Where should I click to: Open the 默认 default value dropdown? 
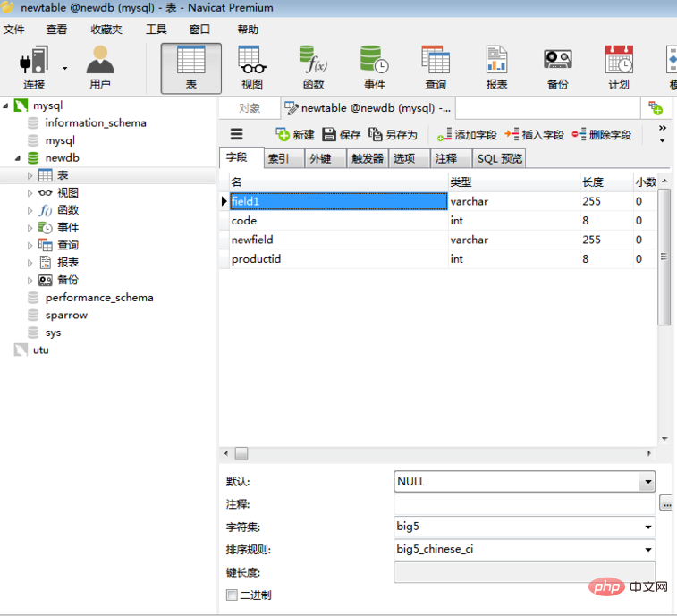[x=647, y=482]
